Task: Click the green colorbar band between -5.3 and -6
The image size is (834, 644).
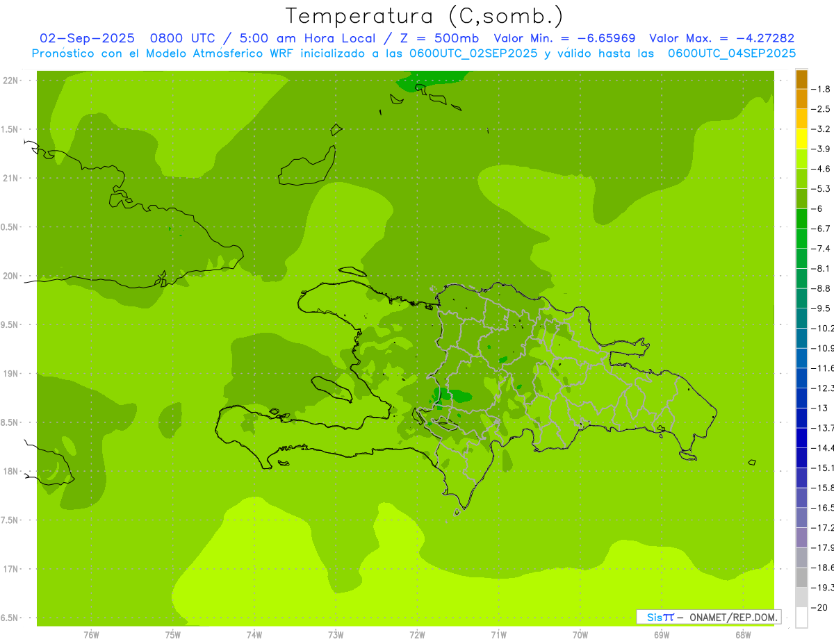Action: pyautogui.click(x=801, y=199)
